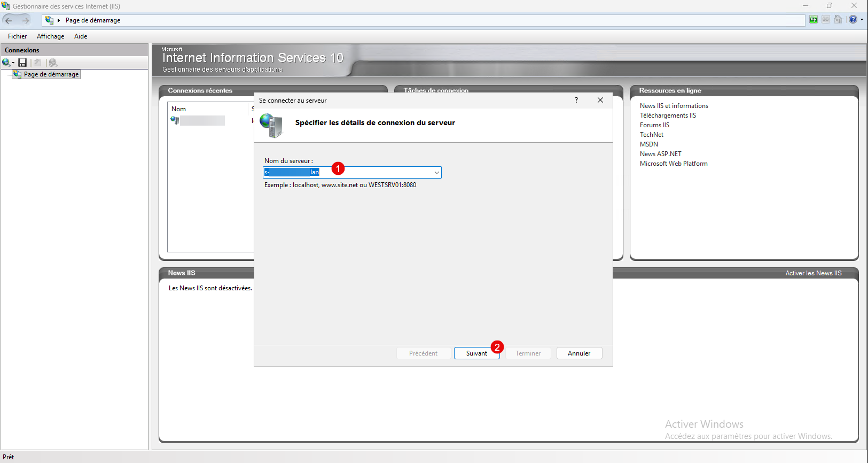Click the Back navigation arrow

point(9,20)
